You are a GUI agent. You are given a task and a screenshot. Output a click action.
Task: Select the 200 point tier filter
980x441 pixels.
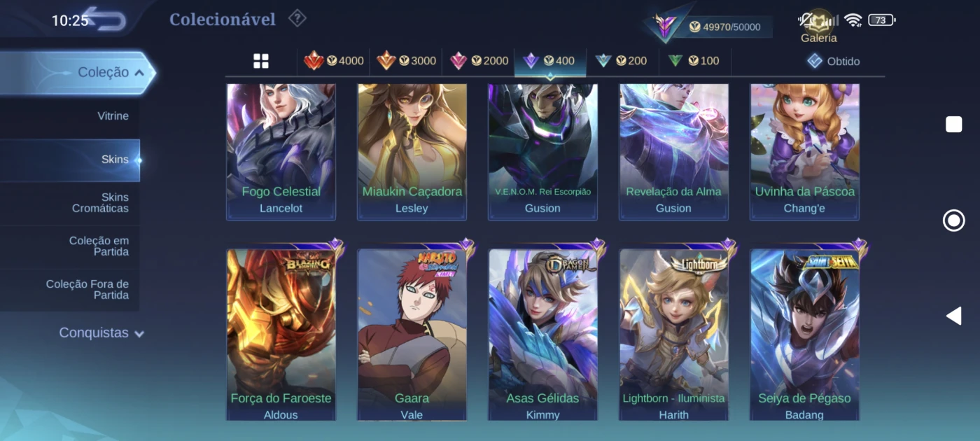point(621,61)
